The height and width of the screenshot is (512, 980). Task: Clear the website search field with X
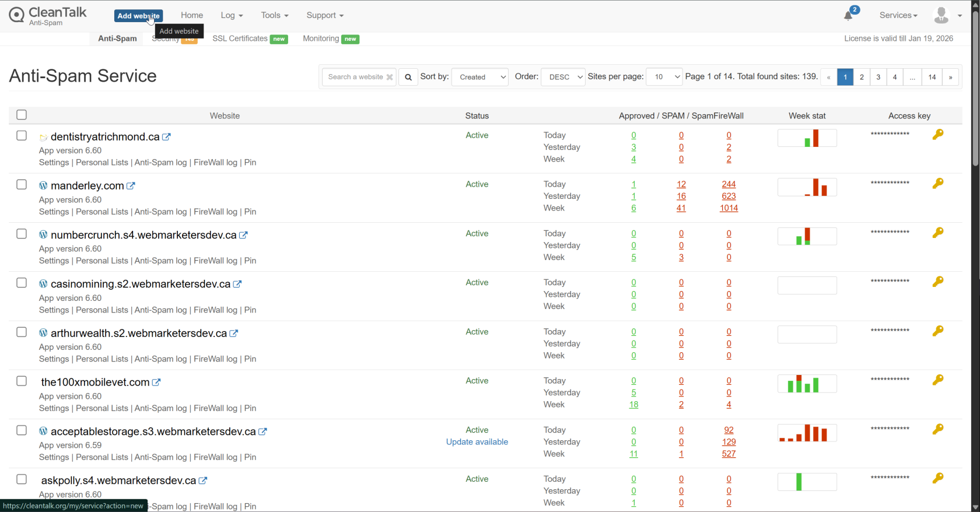(390, 77)
